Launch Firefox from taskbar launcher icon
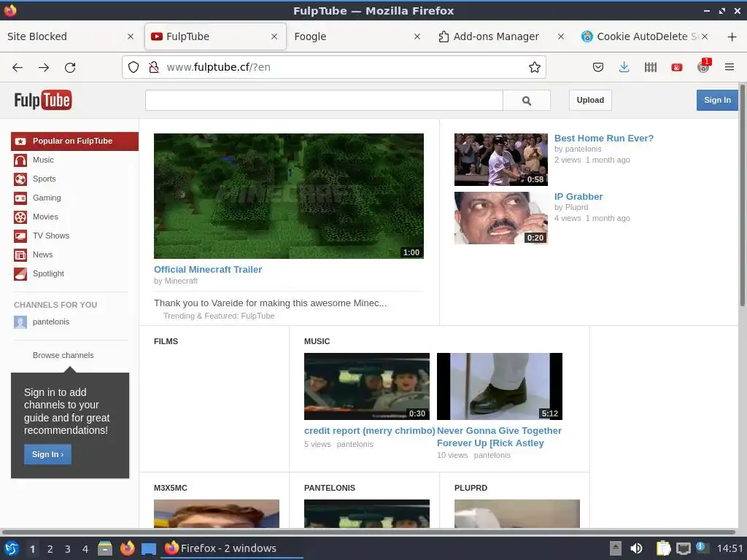 click(x=127, y=548)
